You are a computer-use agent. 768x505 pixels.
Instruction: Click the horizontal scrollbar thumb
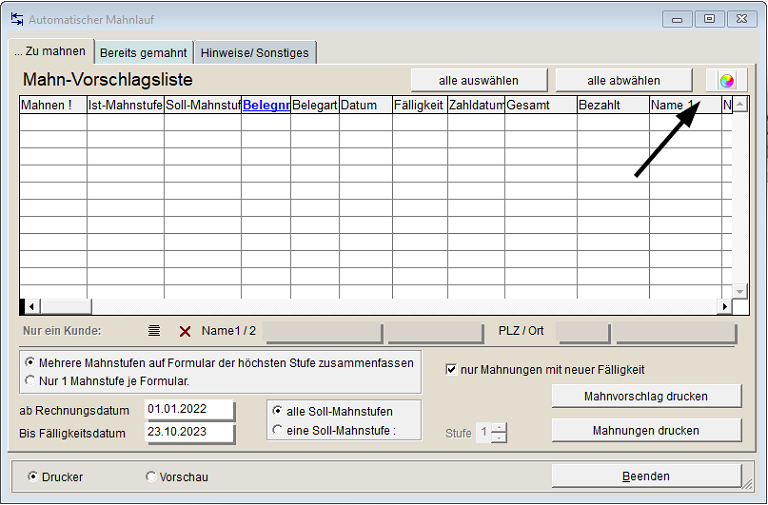pyautogui.click(x=65, y=307)
